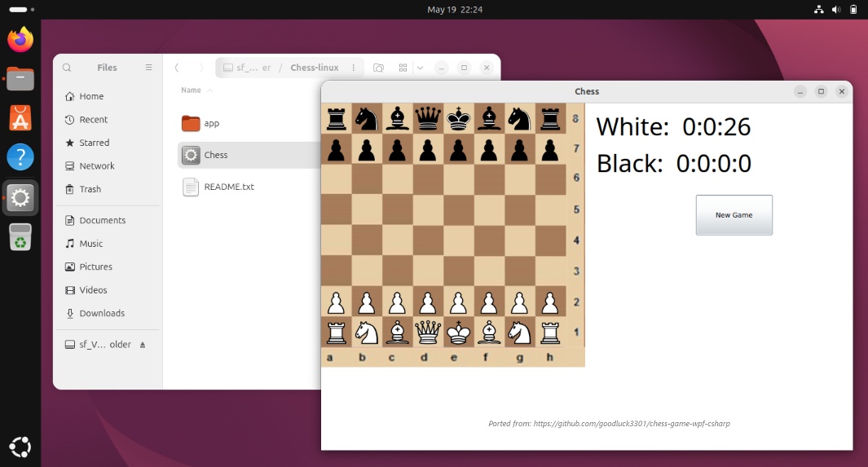Screen dimensions: 868x467
Task: Click the empty f3 square
Action: click(x=489, y=271)
